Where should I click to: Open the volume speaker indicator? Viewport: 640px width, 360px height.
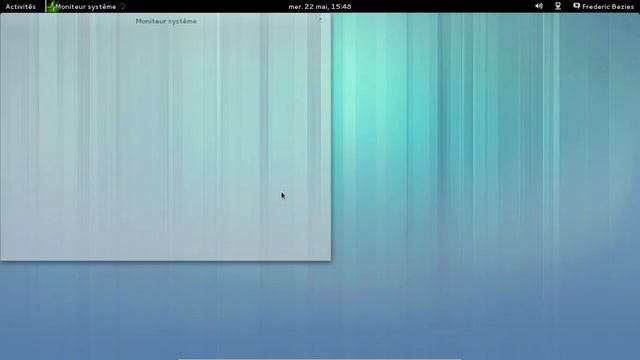click(539, 6)
